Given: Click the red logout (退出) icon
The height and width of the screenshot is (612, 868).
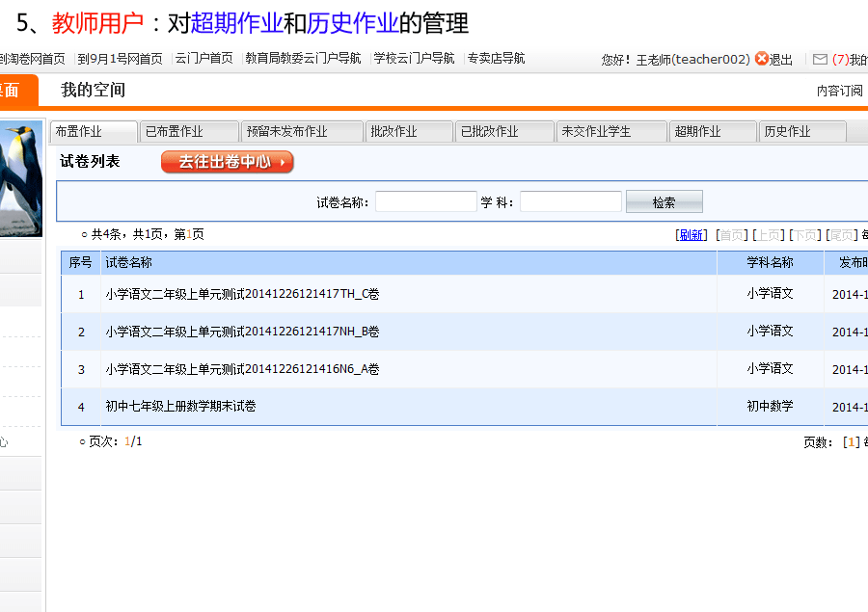Looking at the screenshot, I should pyautogui.click(x=762, y=59).
